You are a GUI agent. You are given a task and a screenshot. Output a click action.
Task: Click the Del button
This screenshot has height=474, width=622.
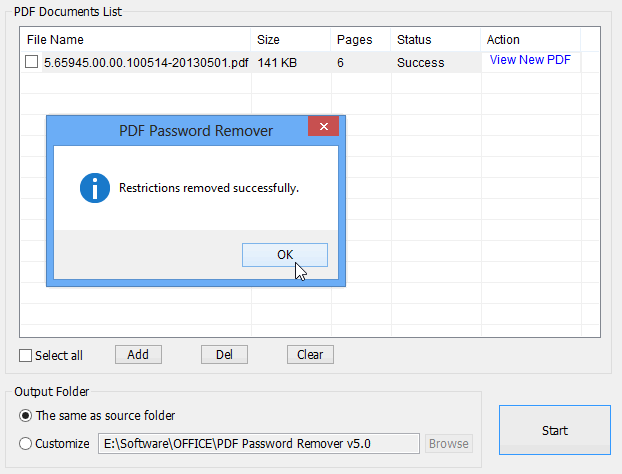point(224,355)
